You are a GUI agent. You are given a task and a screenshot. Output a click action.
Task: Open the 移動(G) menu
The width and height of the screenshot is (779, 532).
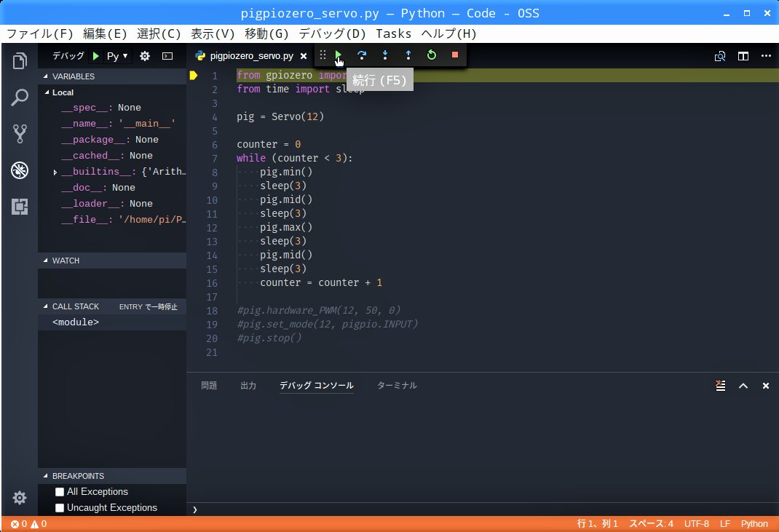[266, 33]
